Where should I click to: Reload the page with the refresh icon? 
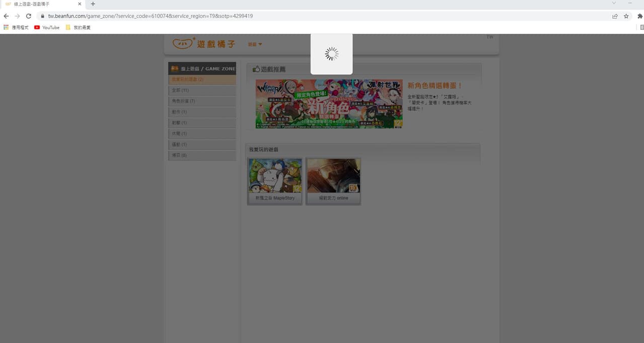[x=29, y=16]
